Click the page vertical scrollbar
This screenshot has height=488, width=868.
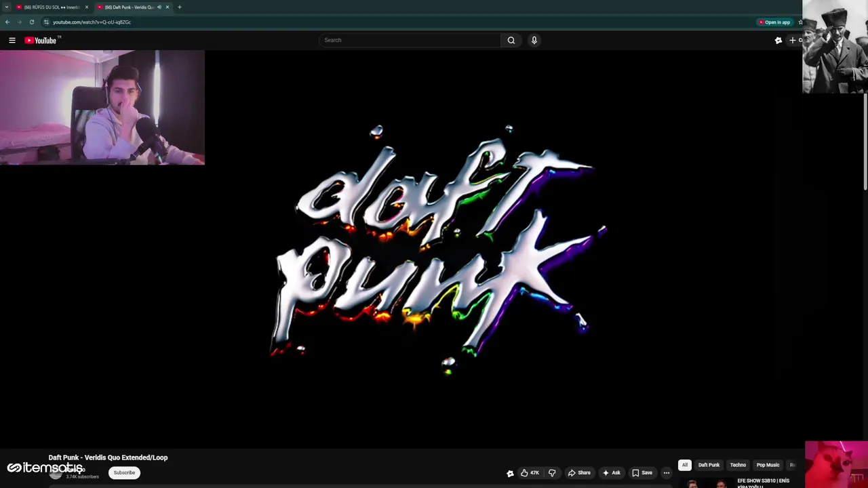pyautogui.click(x=866, y=142)
